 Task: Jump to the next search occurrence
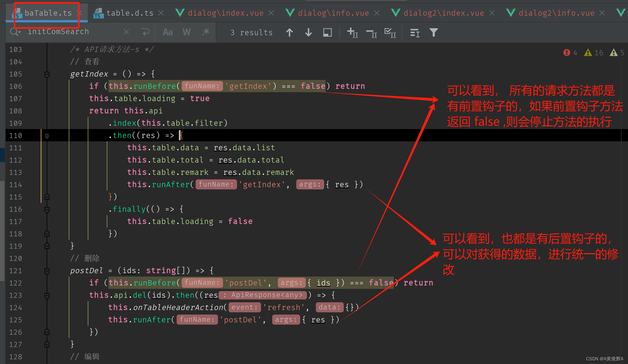(308, 32)
